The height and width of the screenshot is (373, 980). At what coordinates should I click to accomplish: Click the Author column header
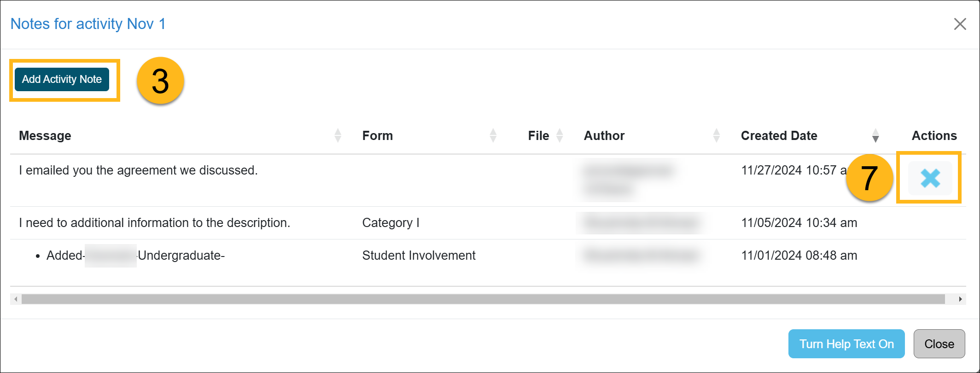tap(604, 135)
